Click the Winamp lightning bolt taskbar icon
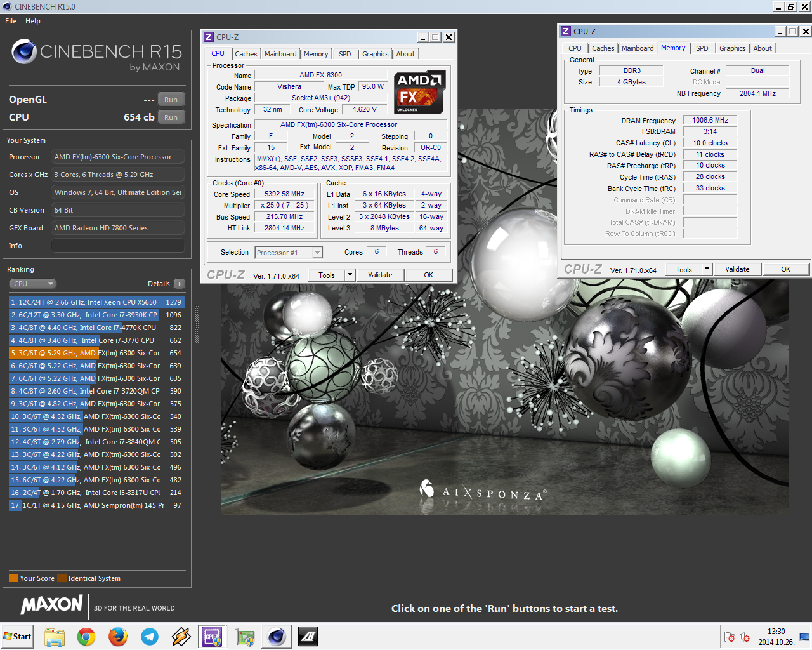The height and width of the screenshot is (650, 812). coord(181,637)
